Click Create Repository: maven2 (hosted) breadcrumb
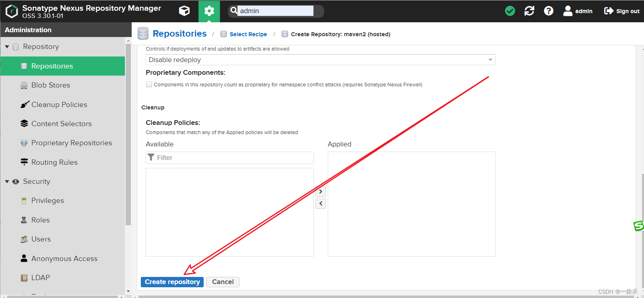The image size is (644, 298). [340, 34]
